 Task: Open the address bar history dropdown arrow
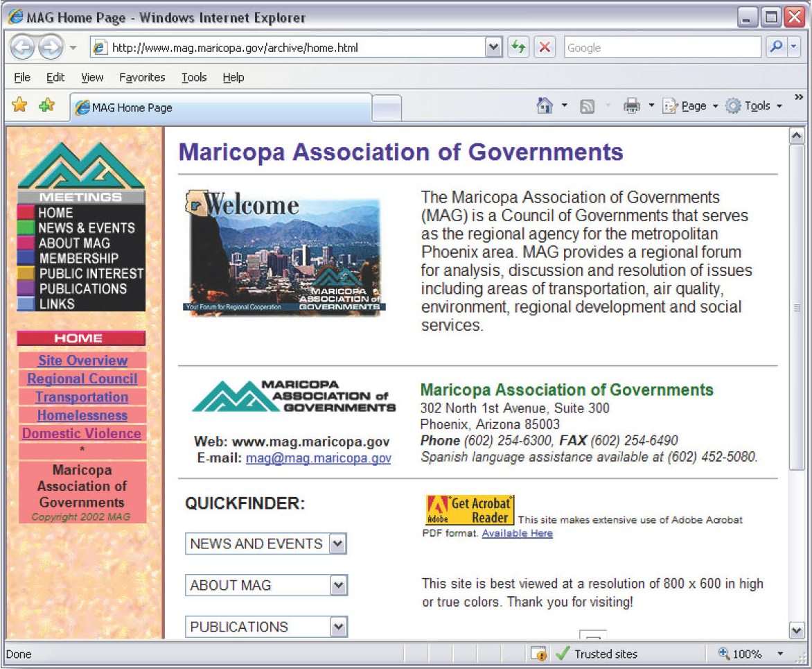(x=493, y=47)
